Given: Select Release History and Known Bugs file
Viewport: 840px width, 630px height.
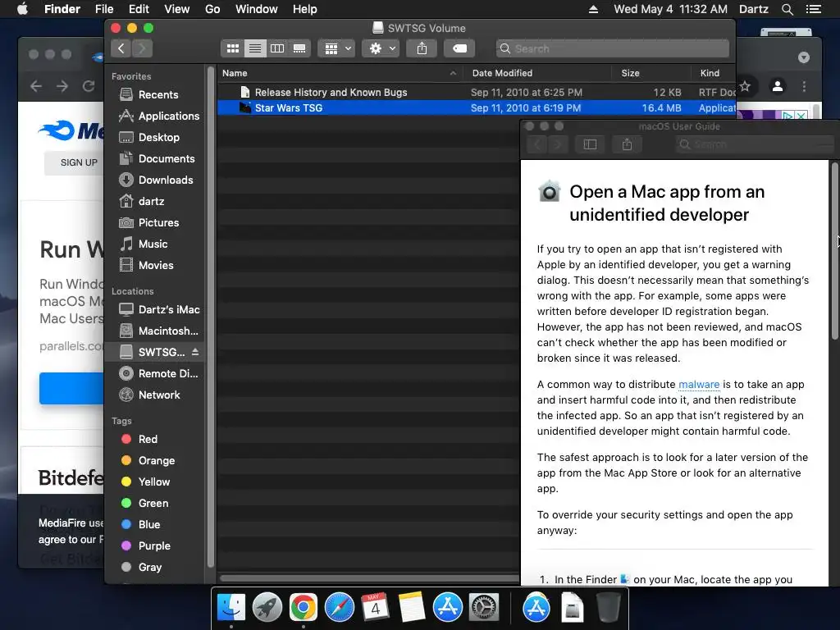Looking at the screenshot, I should 477,92.
